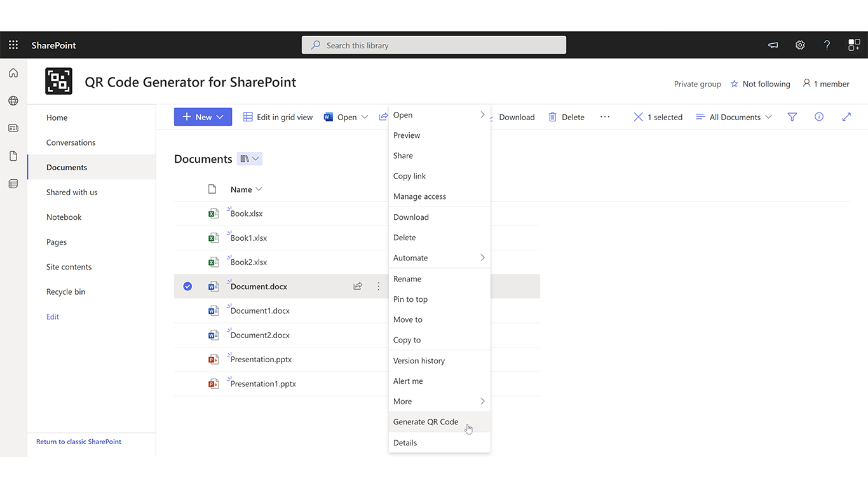Click the help question mark icon
Viewport: 868px width, 488px height.
click(x=827, y=45)
